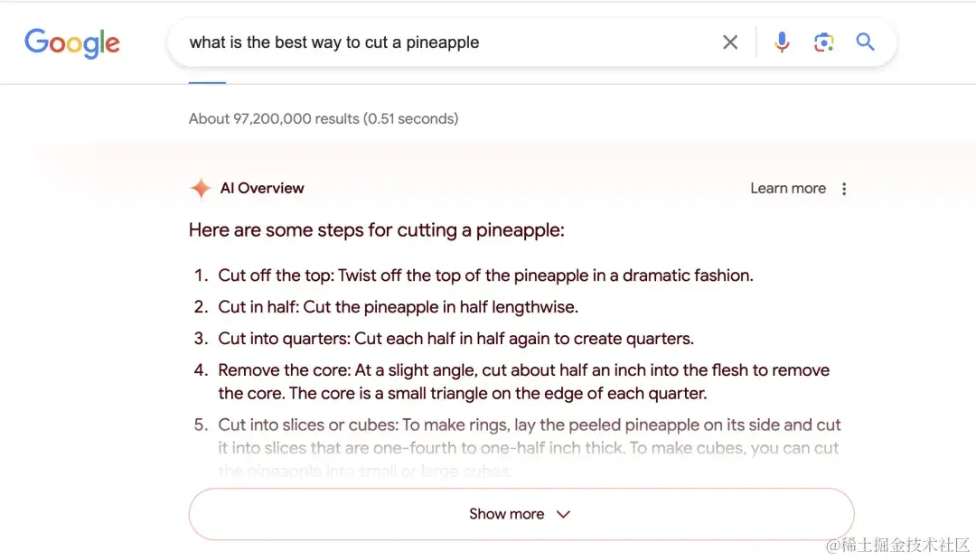Open Google Lens image search
Viewport: 976px width, 560px height.
[x=823, y=42]
